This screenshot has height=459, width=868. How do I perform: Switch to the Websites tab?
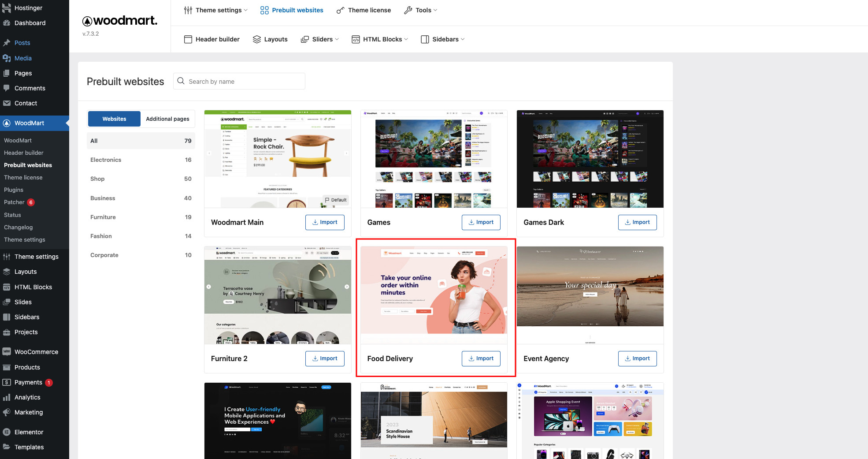[x=114, y=119]
